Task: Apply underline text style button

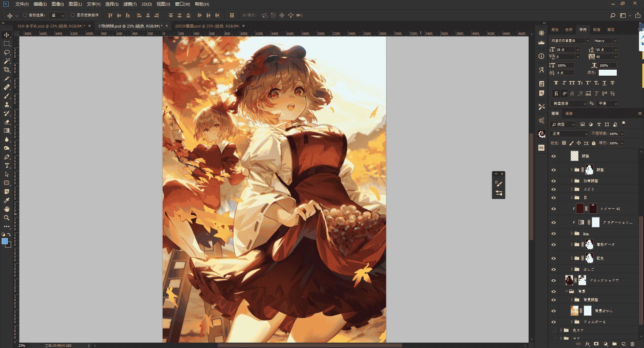Action: [604, 83]
